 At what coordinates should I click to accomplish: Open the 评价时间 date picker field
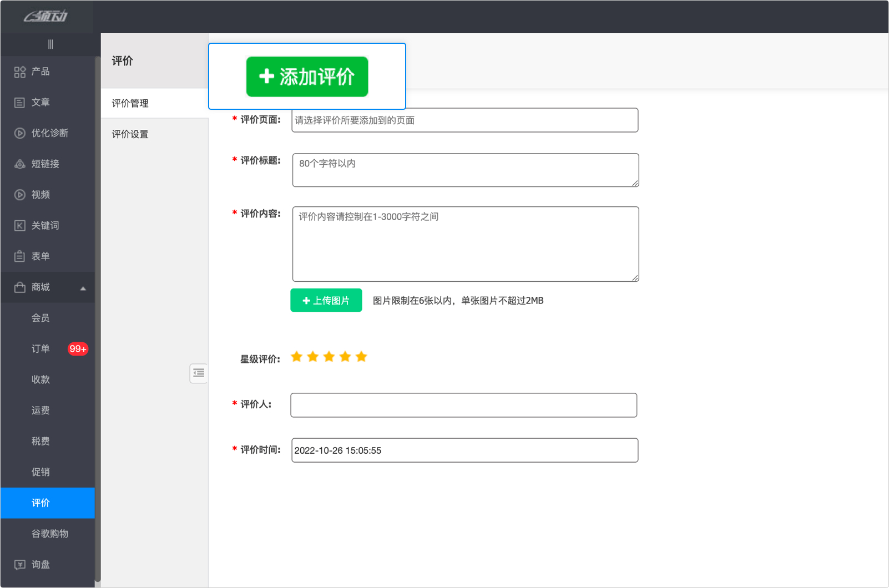(x=464, y=450)
